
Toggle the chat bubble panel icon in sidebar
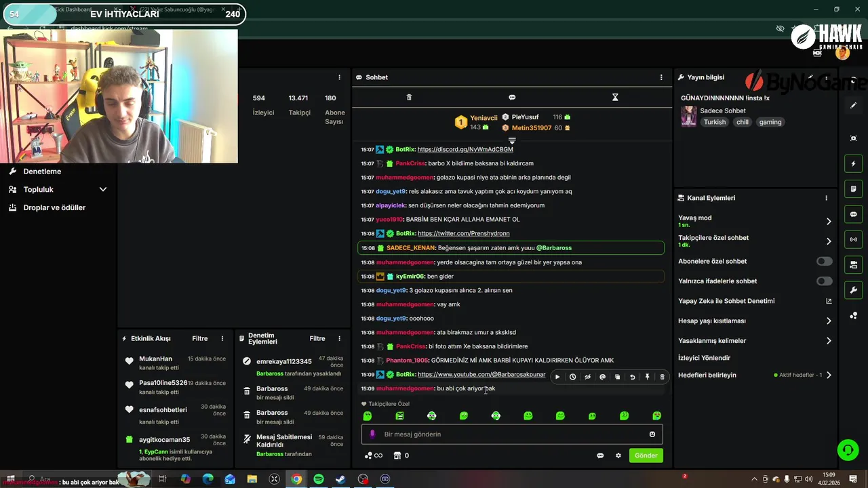[853, 214]
